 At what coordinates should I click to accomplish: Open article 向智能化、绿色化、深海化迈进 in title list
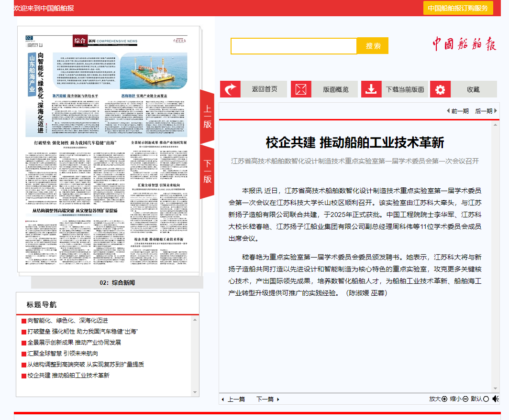pos(67,321)
